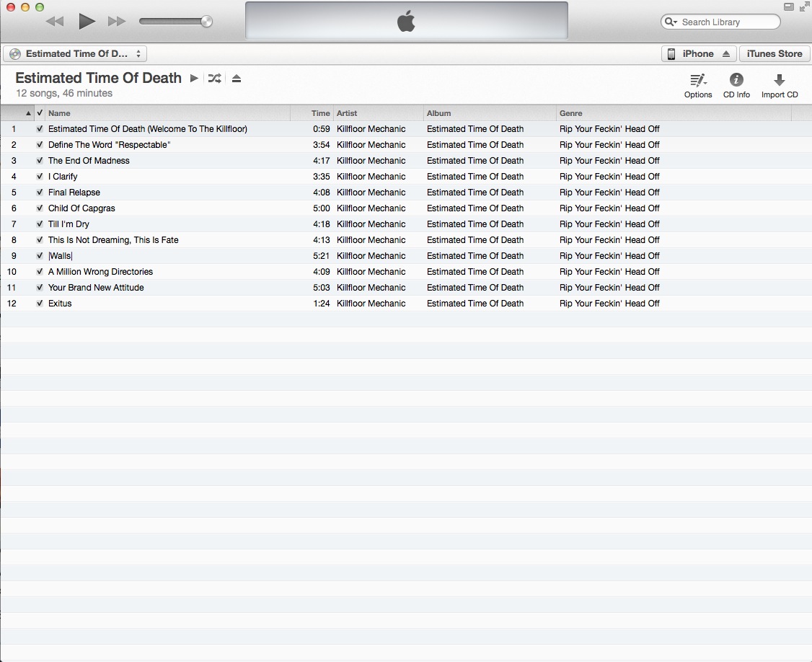The height and width of the screenshot is (662, 812).
Task: Sort by the Name column header
Action: [x=168, y=113]
